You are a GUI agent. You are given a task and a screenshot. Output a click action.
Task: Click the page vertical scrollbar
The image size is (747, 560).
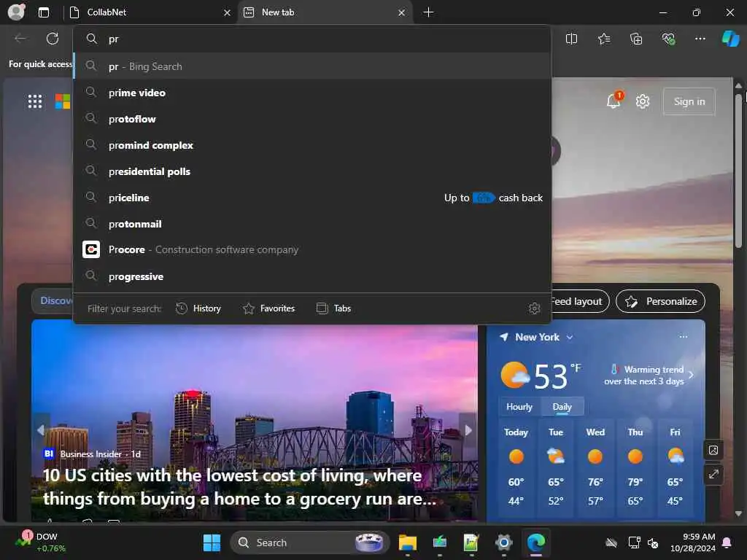pyautogui.click(x=738, y=169)
